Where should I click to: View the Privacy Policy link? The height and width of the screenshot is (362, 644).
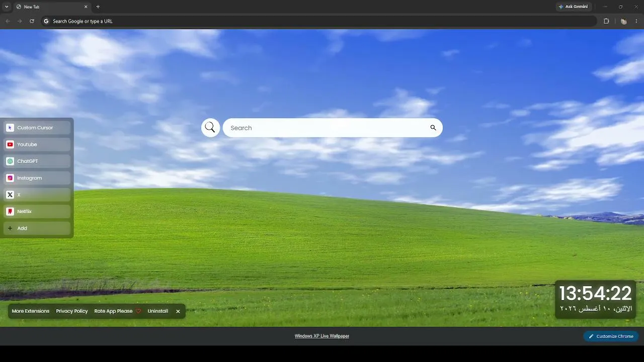tap(72, 311)
